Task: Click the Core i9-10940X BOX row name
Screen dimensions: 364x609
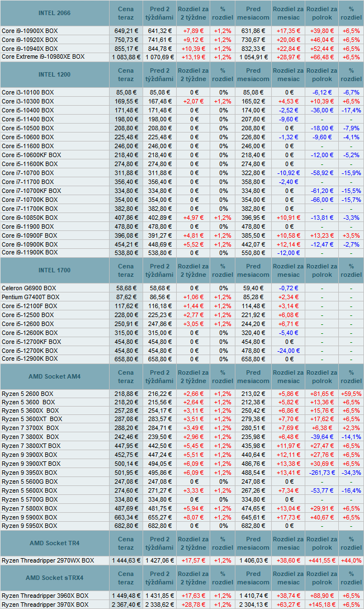Action: click(30, 49)
